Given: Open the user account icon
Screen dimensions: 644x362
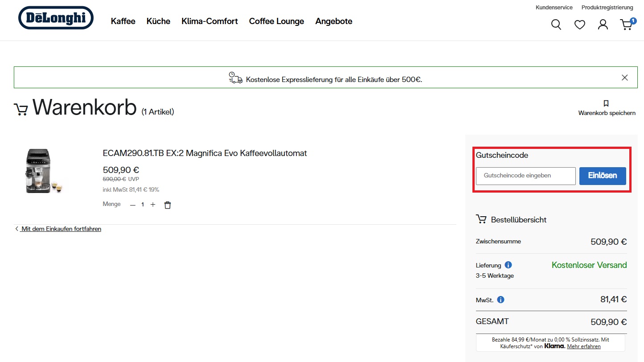Looking at the screenshot, I should tap(603, 25).
